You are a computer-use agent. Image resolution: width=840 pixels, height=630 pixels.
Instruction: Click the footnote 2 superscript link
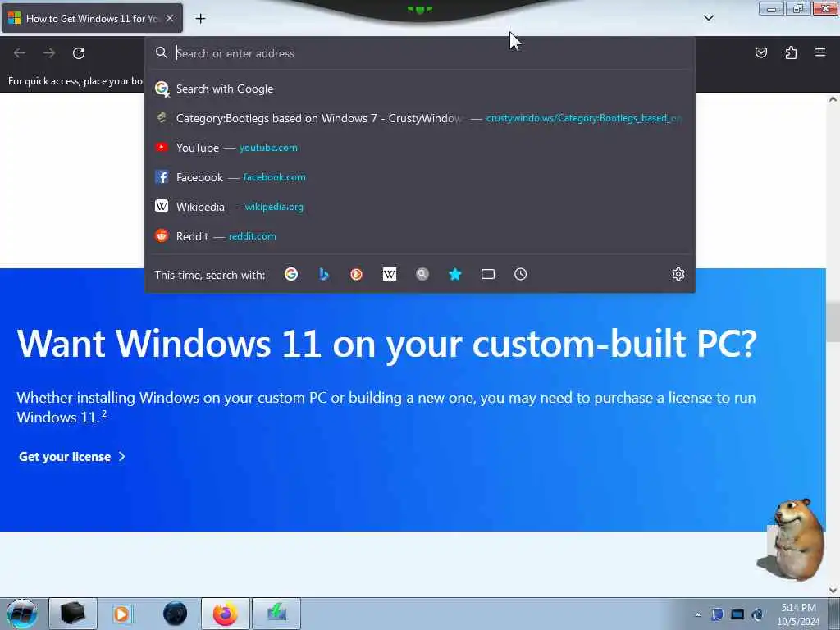(x=104, y=414)
